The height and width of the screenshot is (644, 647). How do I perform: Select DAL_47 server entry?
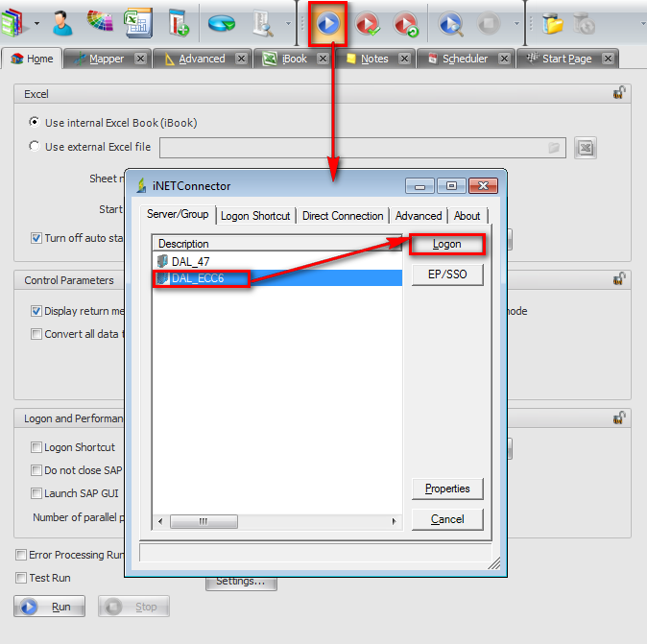[x=276, y=262]
